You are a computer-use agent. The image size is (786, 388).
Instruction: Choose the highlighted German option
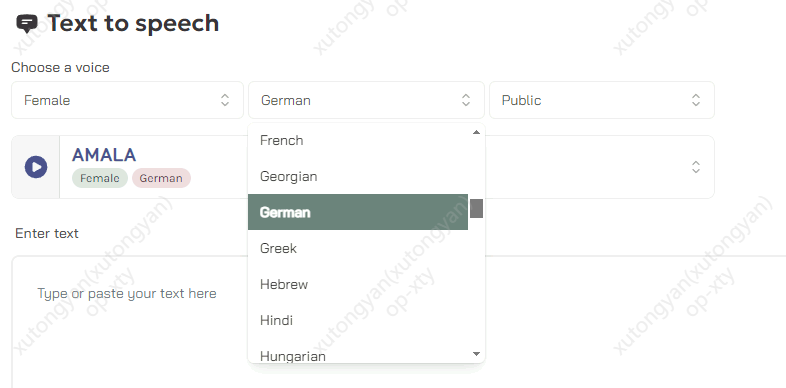point(358,212)
